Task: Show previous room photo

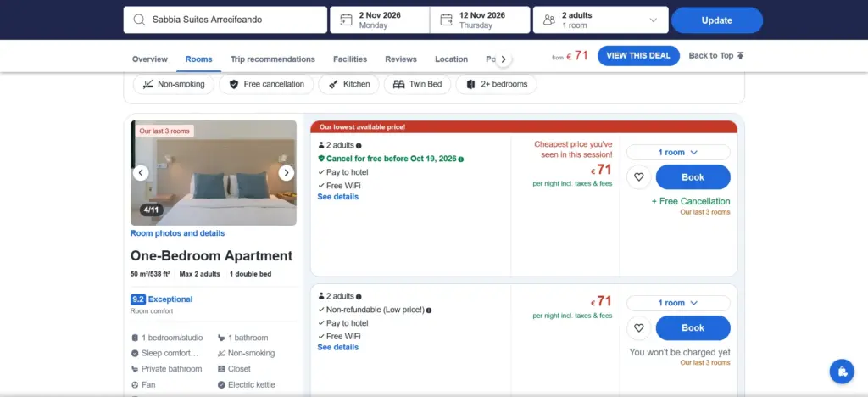Action: [141, 173]
